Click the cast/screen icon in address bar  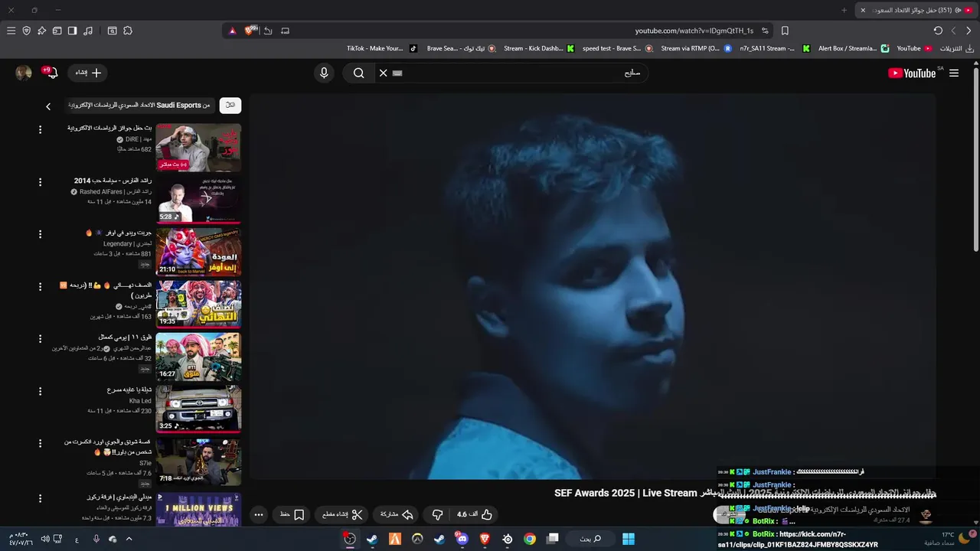[286, 31]
